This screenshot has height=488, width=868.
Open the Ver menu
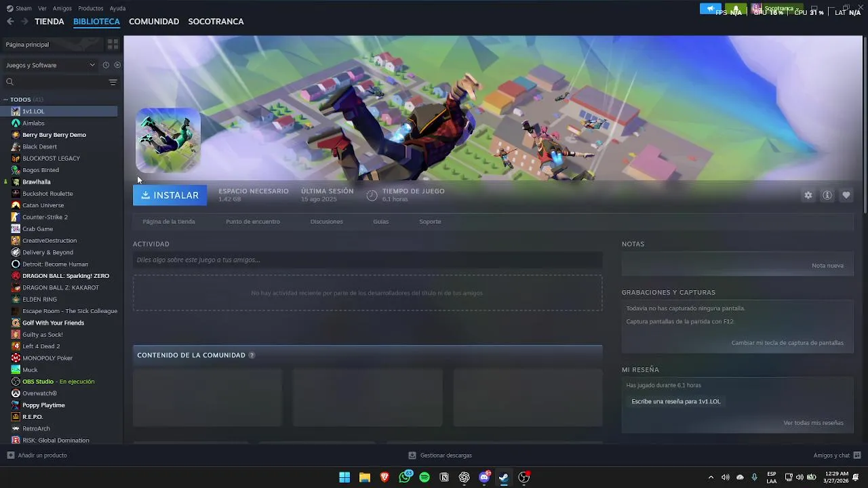pyautogui.click(x=42, y=8)
